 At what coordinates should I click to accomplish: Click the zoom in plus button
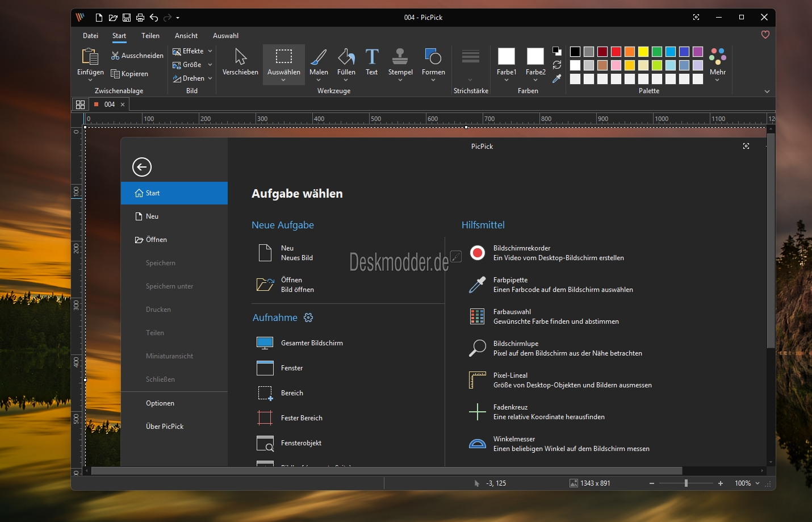pos(721,483)
